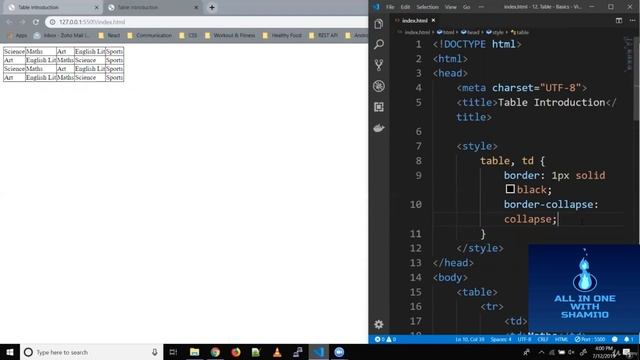640x360 pixels.
Task: Click the site information icon in the address bar
Action: tap(53, 22)
